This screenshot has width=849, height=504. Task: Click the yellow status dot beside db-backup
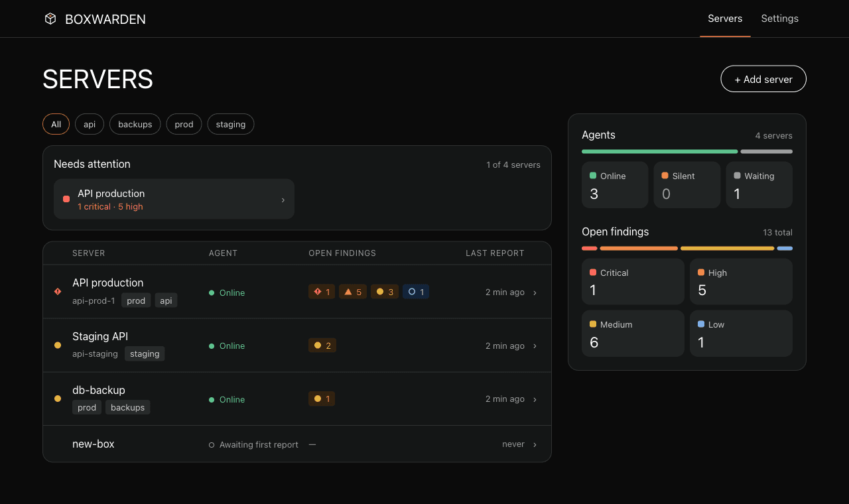coord(58,399)
